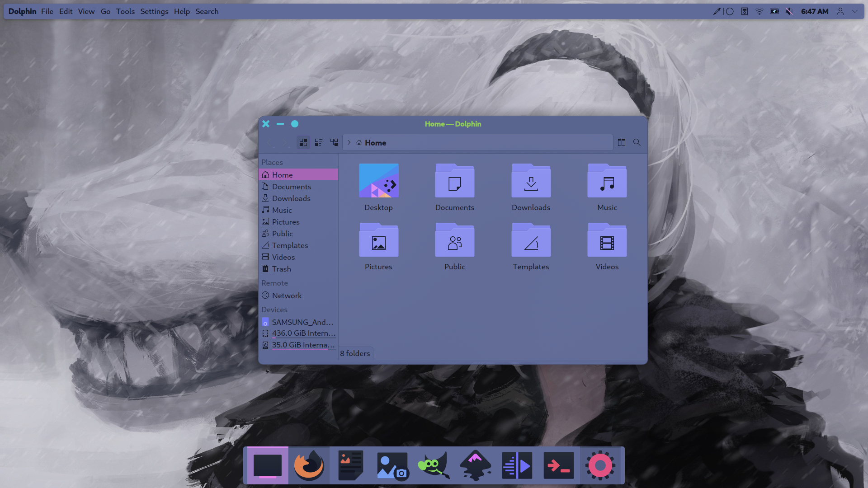Open Network under Remote

pos(298,296)
